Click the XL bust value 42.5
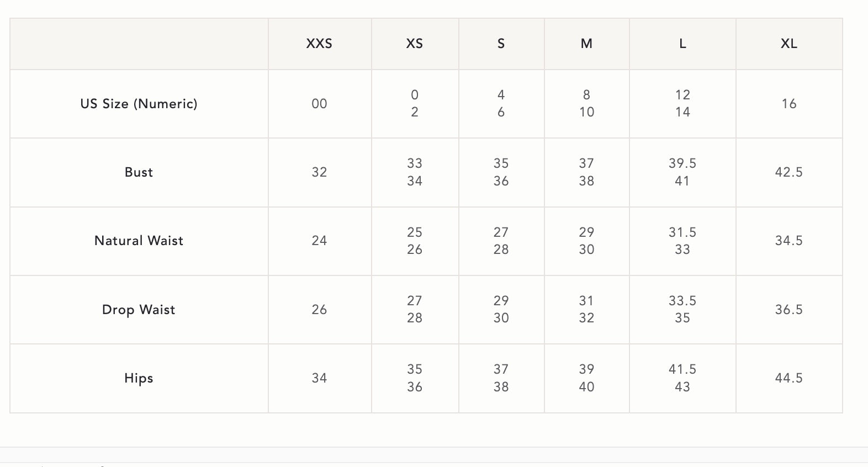Screen dimensions: 868x467 click(788, 172)
